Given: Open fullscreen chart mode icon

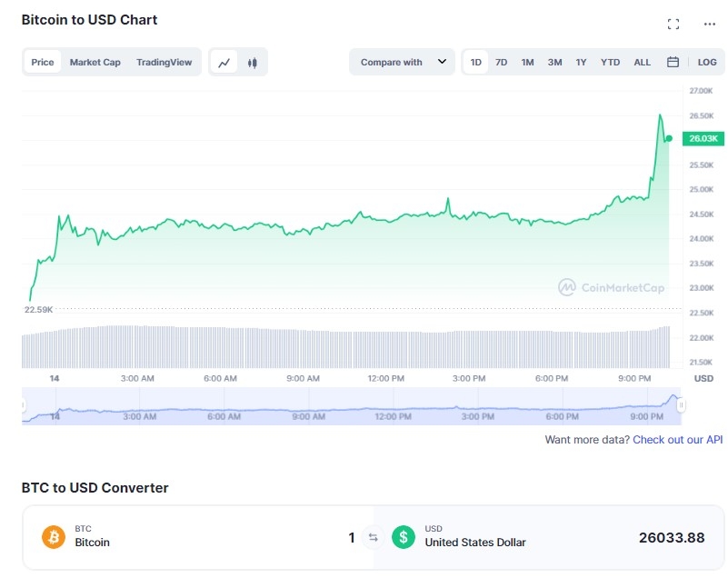Looking at the screenshot, I should pos(673,25).
